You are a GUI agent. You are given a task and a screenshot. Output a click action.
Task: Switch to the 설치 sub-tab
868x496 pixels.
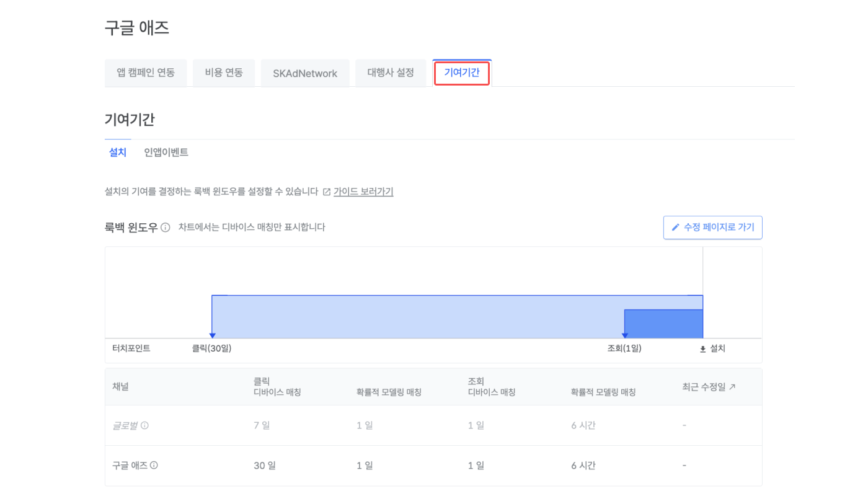[118, 152]
